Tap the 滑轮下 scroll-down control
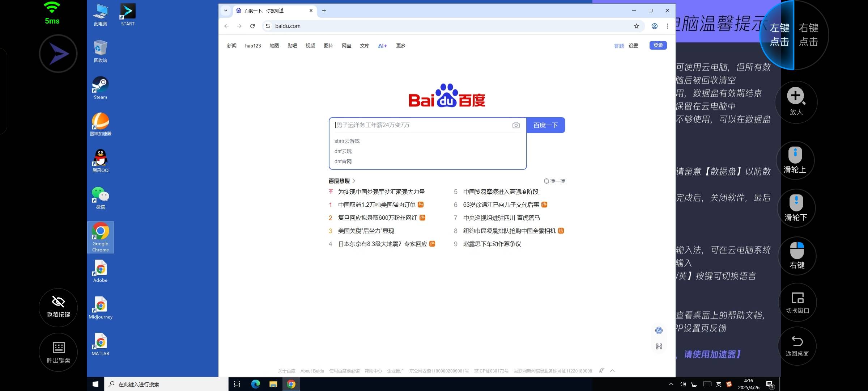The width and height of the screenshot is (868, 391). [796, 208]
